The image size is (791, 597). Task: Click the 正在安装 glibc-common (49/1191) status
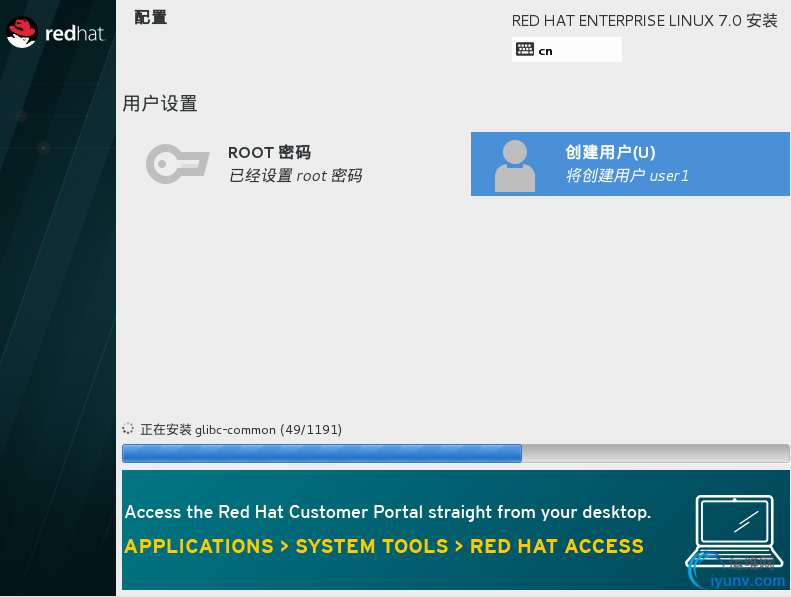pos(241,429)
